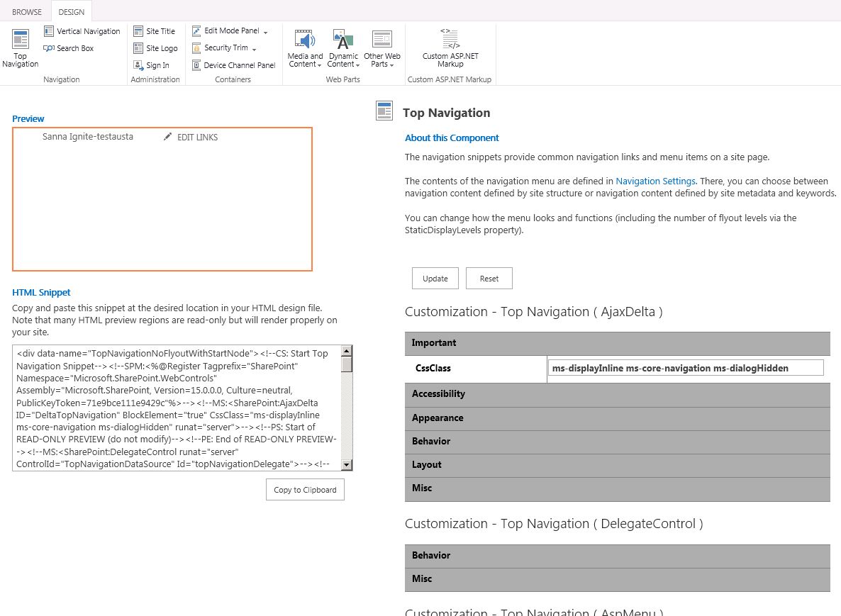Image resolution: width=841 pixels, height=616 pixels.
Task: Click the EDIT LINKS pencil in preview
Action: (168, 137)
